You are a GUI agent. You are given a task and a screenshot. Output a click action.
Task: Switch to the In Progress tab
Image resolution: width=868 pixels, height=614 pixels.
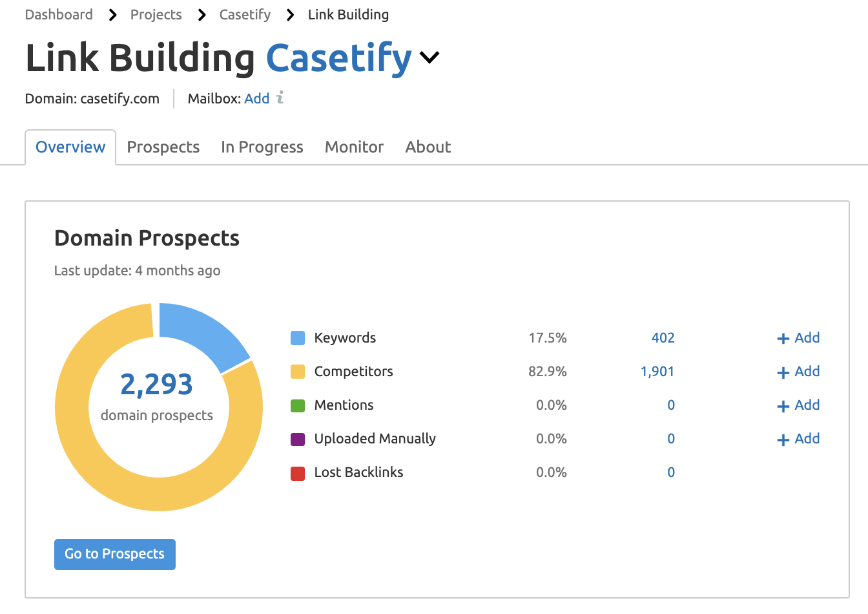point(262,147)
